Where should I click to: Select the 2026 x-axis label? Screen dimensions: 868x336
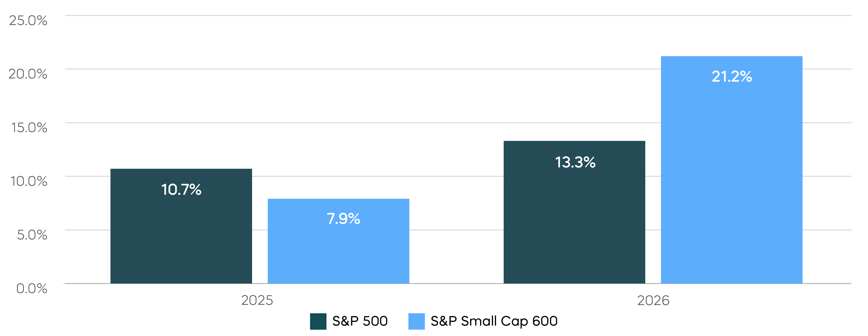[653, 300]
